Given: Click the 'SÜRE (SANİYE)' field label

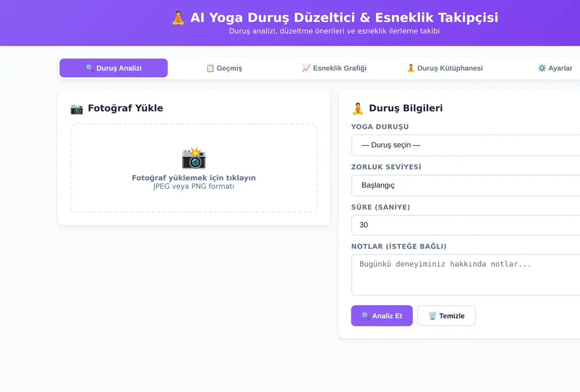Looking at the screenshot, I should tap(381, 207).
